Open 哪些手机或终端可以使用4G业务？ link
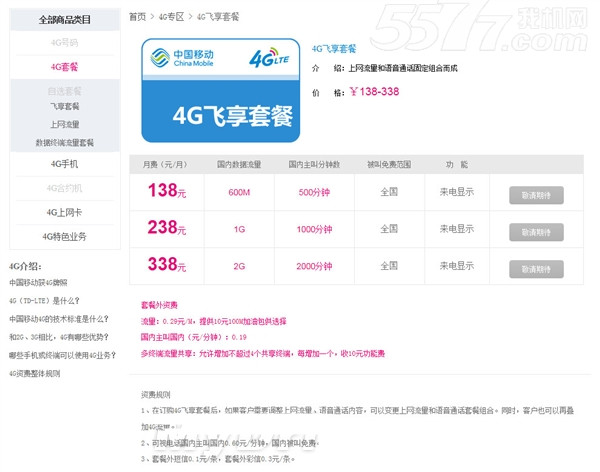Screen dimensions: 600x472 62,355
